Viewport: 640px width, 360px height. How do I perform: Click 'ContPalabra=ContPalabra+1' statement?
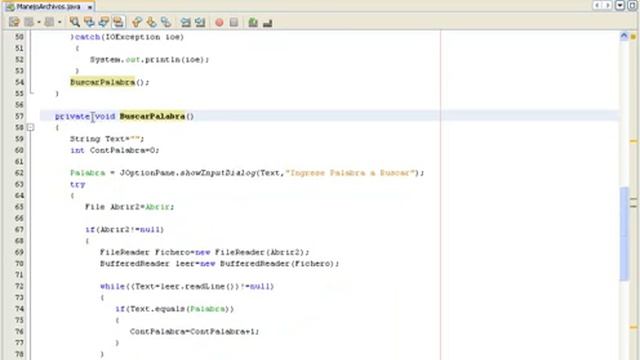[x=195, y=331]
